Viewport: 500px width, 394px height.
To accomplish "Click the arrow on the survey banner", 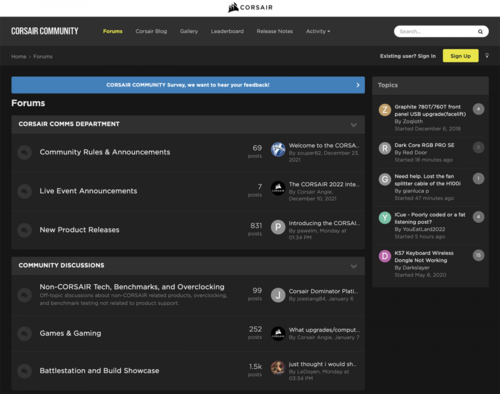I will 358,85.
